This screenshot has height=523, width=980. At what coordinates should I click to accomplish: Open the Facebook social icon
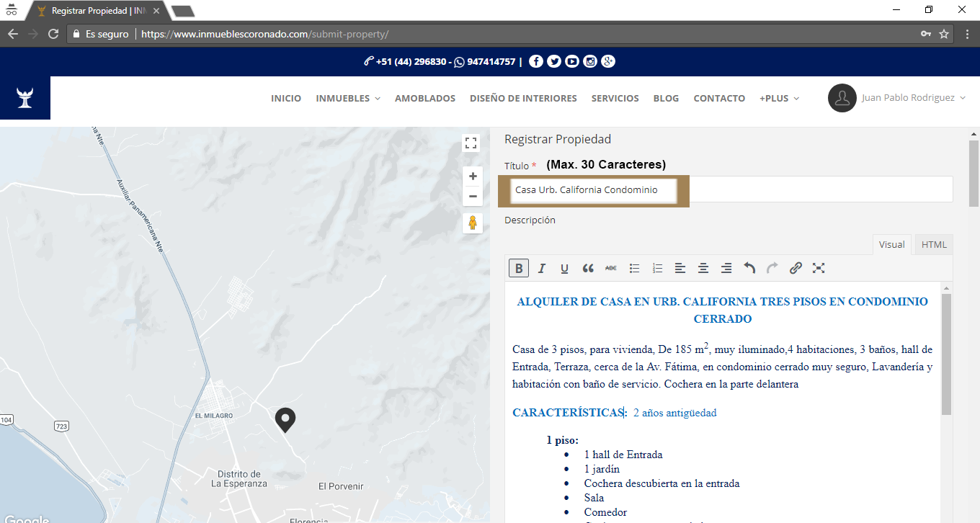[535, 62]
